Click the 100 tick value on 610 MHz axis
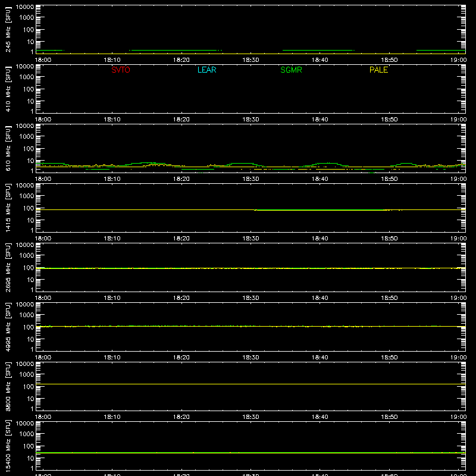This screenshot has height=476, width=476. click(x=29, y=149)
